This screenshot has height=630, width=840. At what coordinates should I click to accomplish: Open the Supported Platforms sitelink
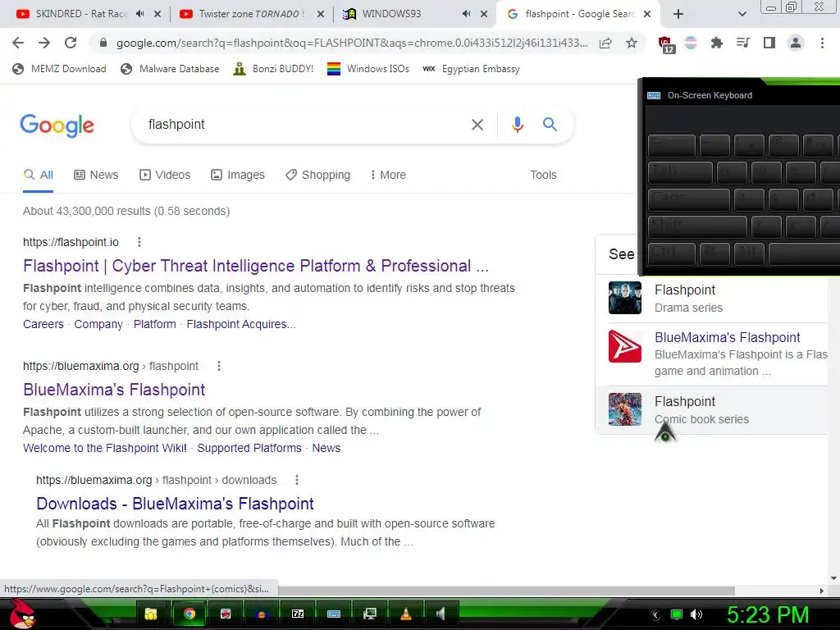click(x=249, y=448)
